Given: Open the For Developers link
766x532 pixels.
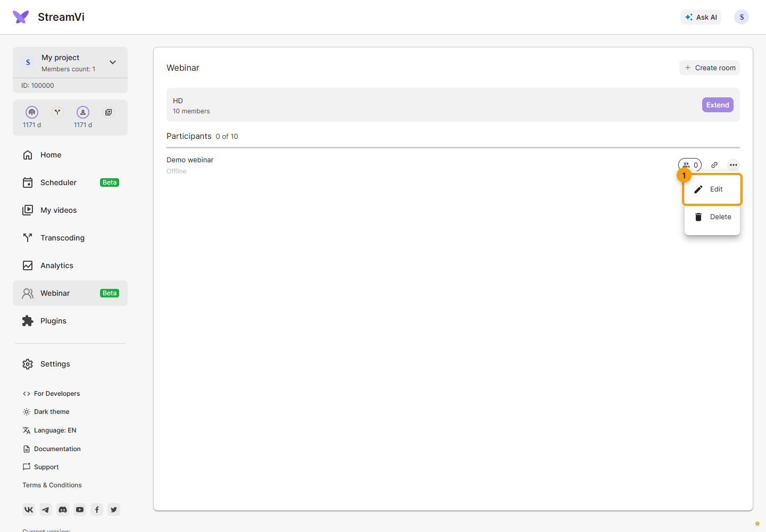Looking at the screenshot, I should (51, 394).
